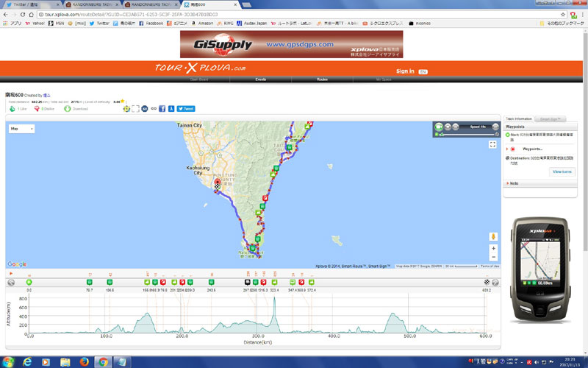This screenshot has width=588, height=368.
Task: Click the View turns button
Action: tap(562, 171)
